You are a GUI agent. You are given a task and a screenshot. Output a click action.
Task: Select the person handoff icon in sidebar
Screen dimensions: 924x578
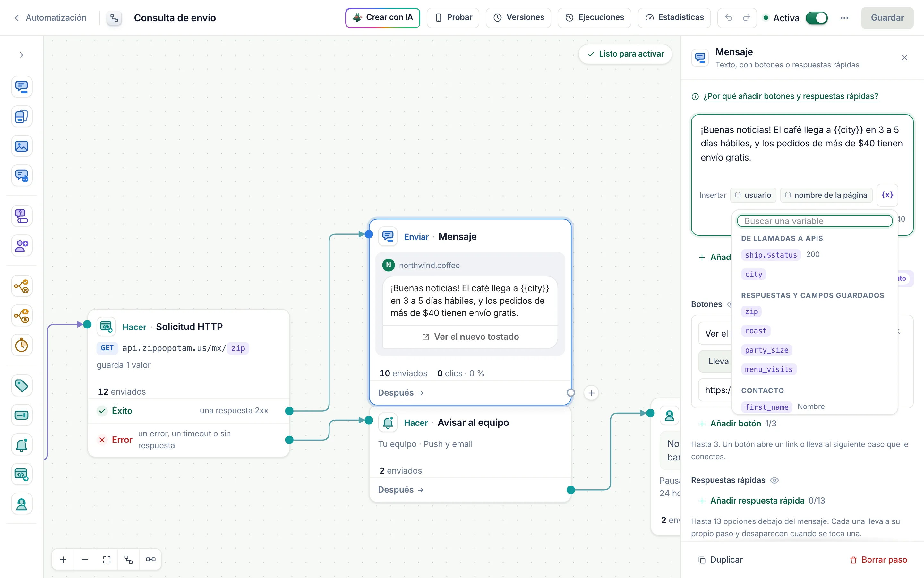tap(21, 504)
